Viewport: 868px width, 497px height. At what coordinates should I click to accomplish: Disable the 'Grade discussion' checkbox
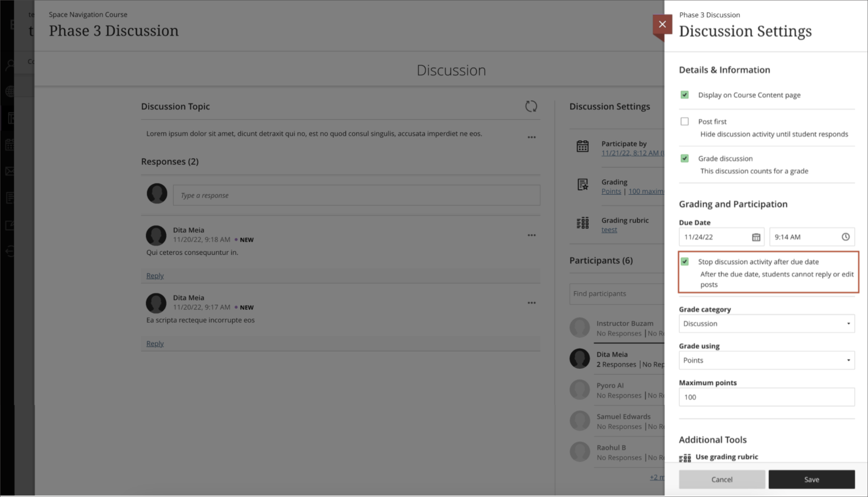(684, 158)
